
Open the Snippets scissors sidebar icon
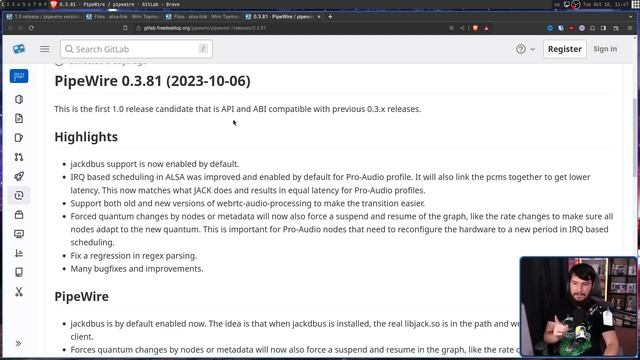coord(19,291)
